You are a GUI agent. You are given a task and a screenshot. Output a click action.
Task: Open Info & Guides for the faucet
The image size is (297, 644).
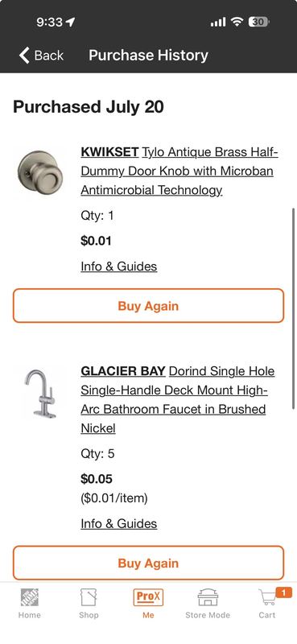118,524
